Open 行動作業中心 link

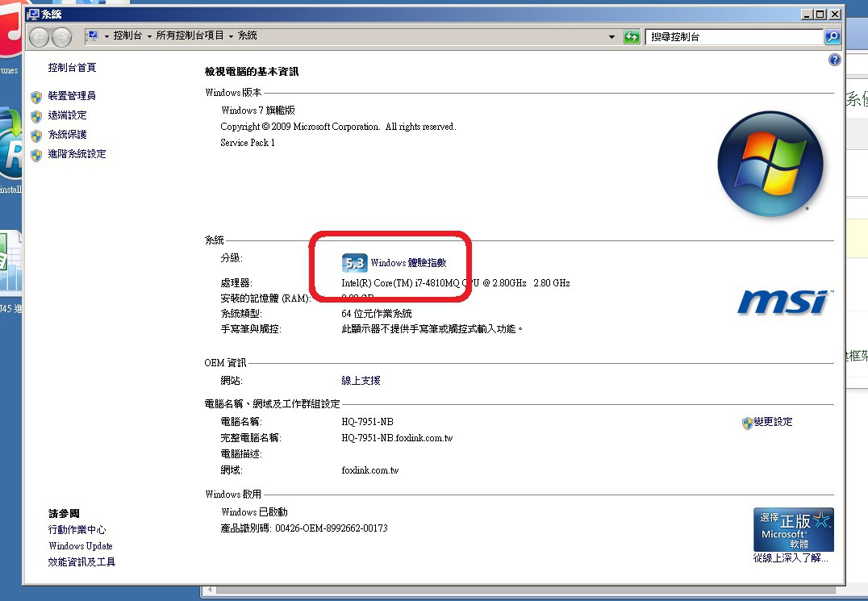tap(77, 530)
